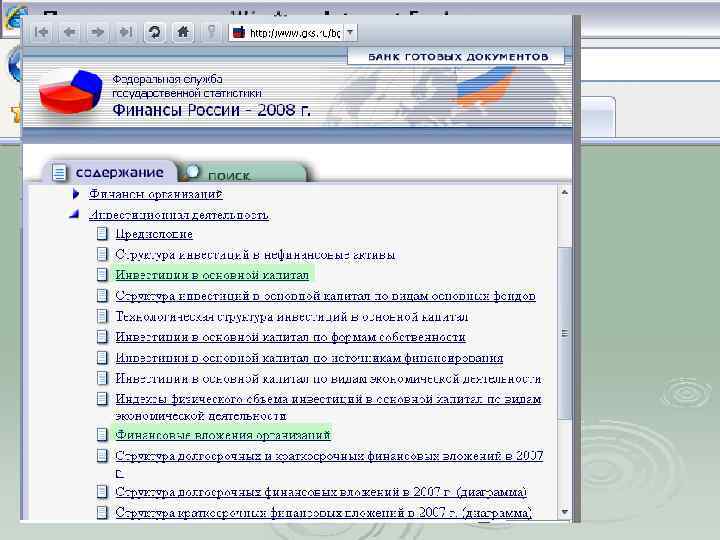Click document icon beside Инвестиции по видам экономической деятельности
720x540 pixels.
pyautogui.click(x=102, y=378)
